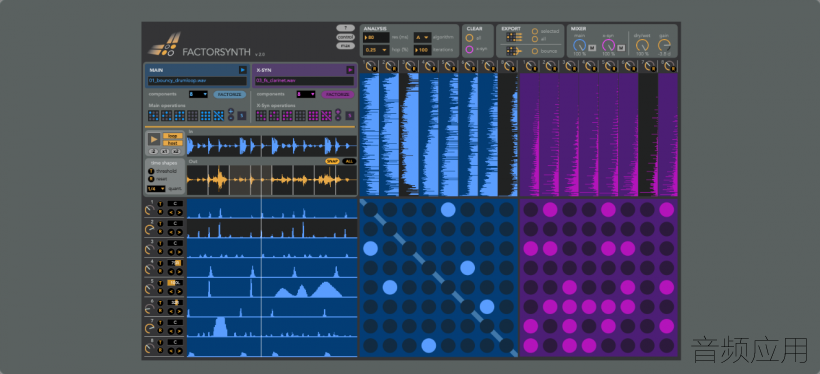Click the right arrow on component row 2

(179, 232)
